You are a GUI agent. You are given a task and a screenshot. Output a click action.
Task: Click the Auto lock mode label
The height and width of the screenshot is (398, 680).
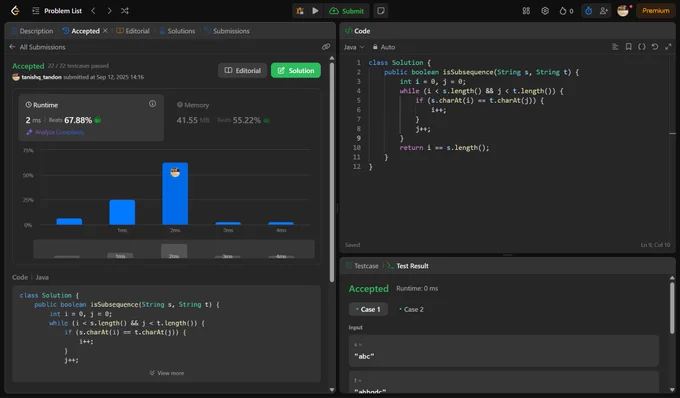[x=384, y=47]
